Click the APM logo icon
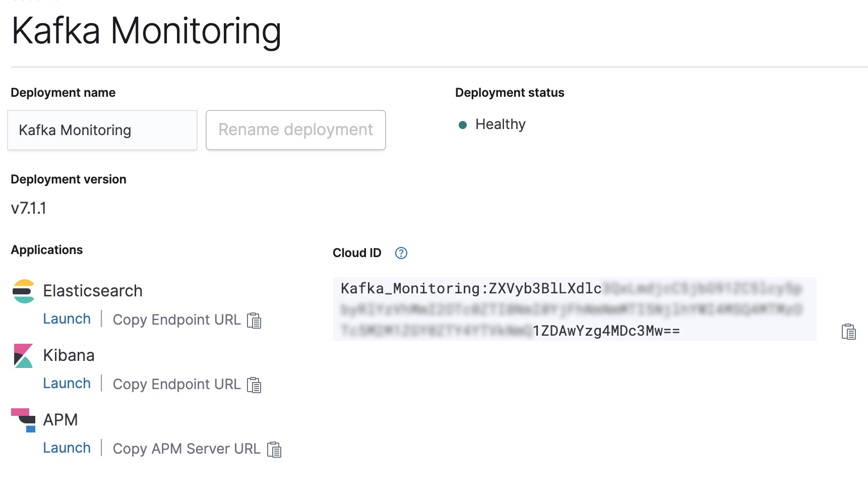868x497 pixels. [x=23, y=420]
